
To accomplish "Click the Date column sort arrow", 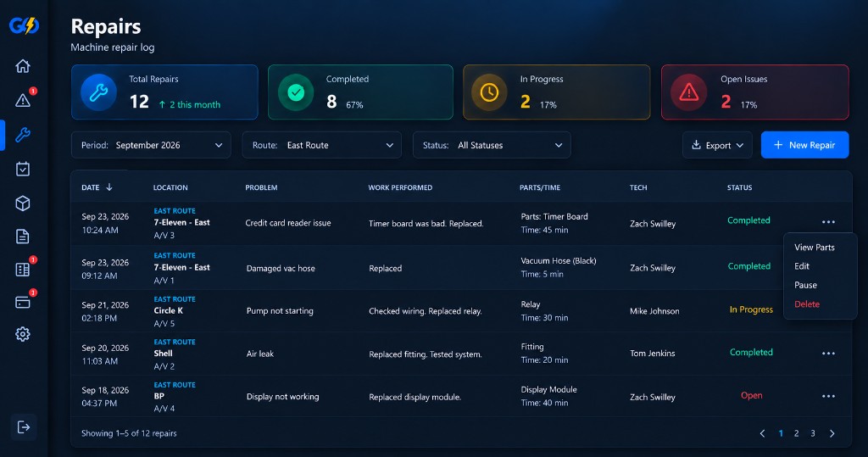I will pos(109,187).
